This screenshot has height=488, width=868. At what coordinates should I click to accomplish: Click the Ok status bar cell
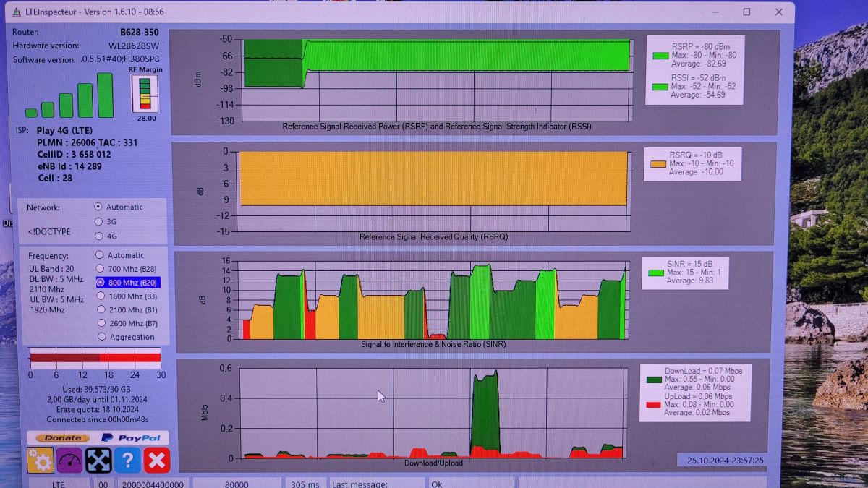point(471,484)
